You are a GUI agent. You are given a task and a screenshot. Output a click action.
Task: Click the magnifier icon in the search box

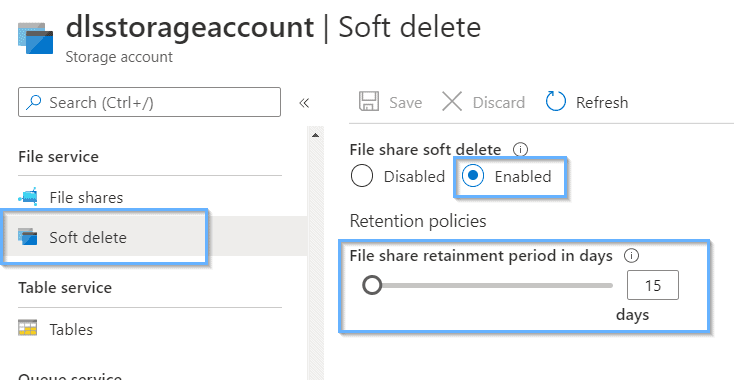33,102
